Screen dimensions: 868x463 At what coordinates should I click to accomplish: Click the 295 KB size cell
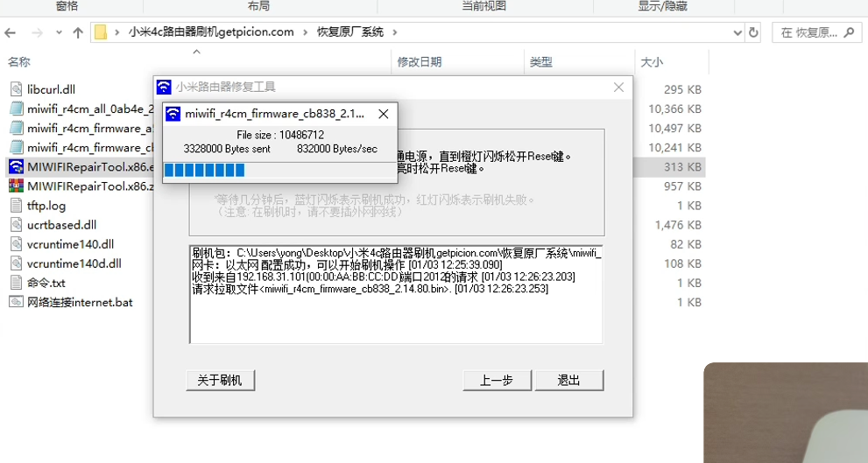(x=682, y=89)
